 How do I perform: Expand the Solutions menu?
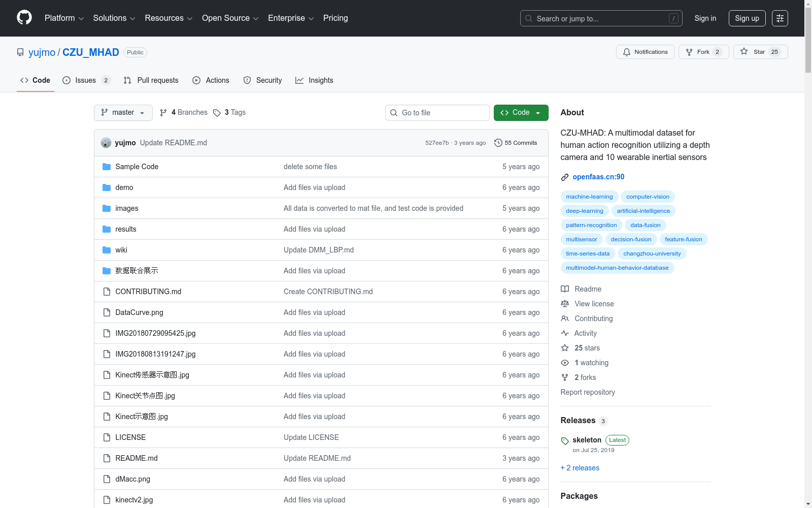(114, 18)
